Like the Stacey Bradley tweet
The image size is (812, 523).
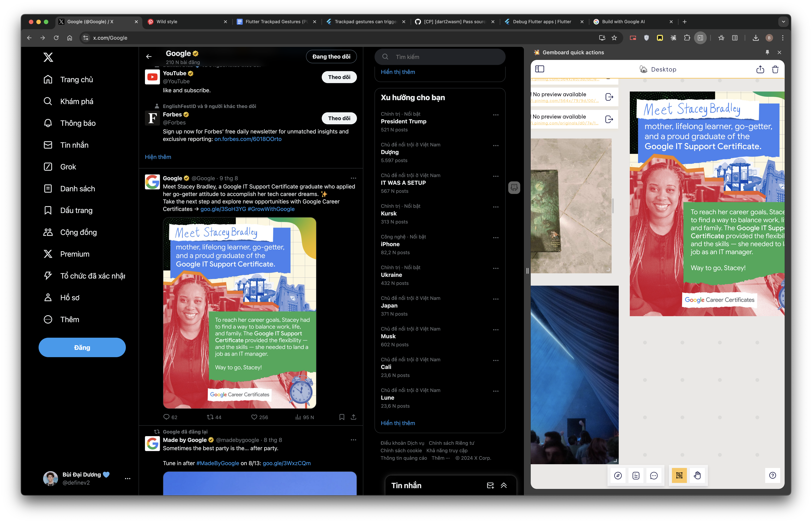[x=254, y=417]
